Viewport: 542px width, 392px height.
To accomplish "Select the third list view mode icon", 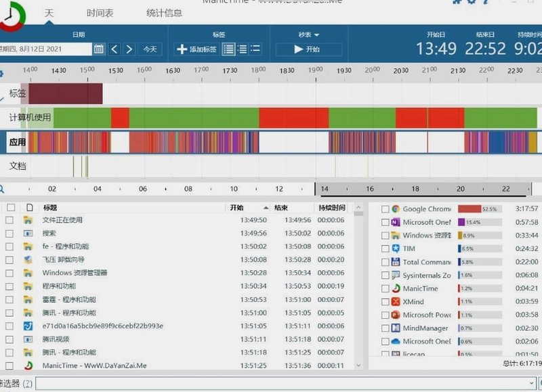I will [x=255, y=49].
